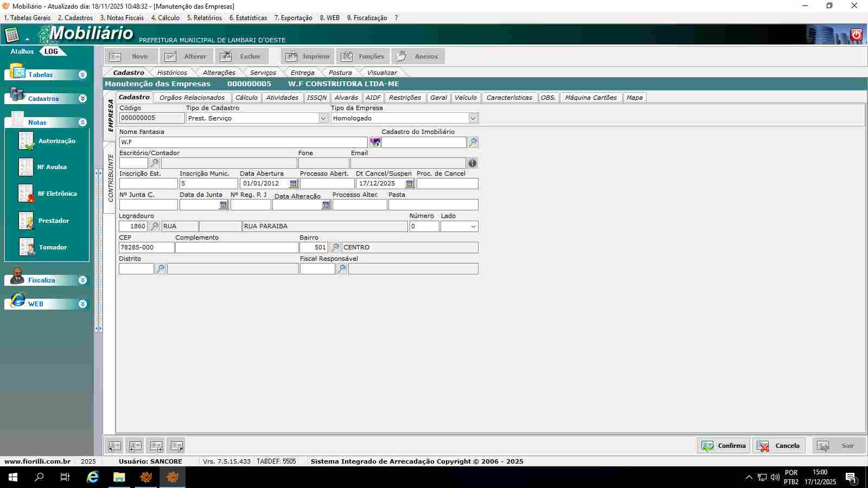Search Logradouro with magnifier icon
Image resolution: width=868 pixels, height=488 pixels.
tap(155, 227)
